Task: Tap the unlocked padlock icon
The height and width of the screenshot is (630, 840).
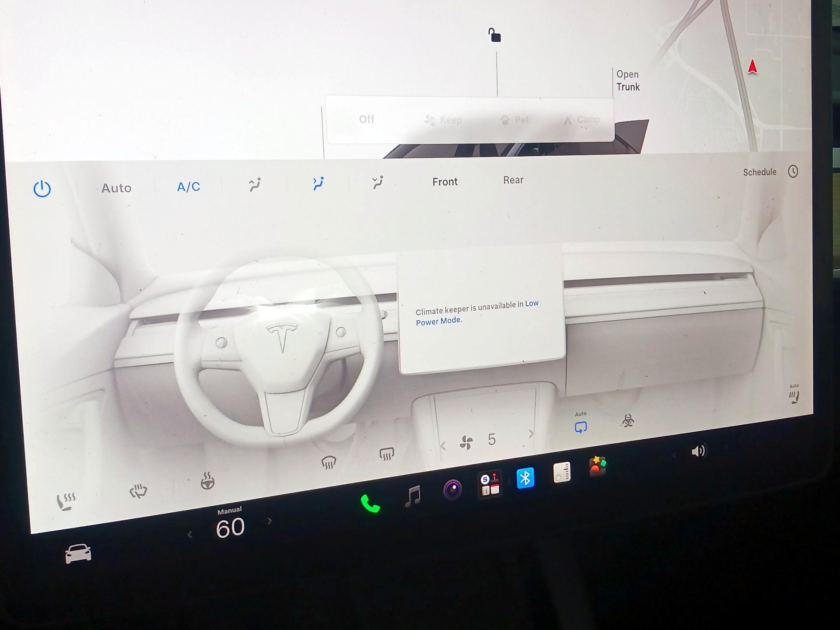Action: pyautogui.click(x=494, y=35)
